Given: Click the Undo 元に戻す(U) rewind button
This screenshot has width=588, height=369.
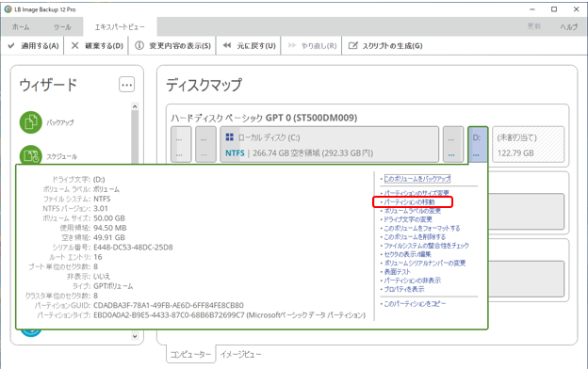Looking at the screenshot, I should pos(249,46).
